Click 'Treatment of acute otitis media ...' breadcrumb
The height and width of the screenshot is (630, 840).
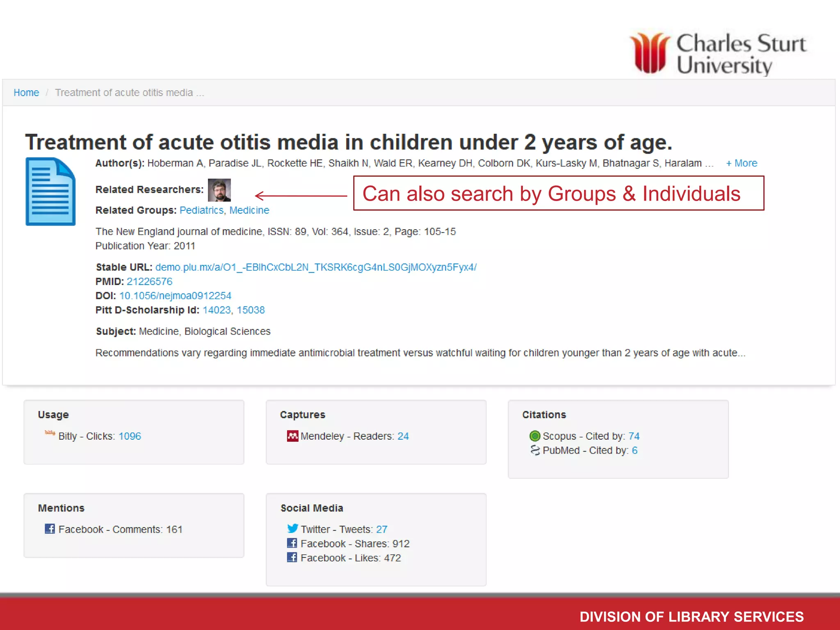130,93
